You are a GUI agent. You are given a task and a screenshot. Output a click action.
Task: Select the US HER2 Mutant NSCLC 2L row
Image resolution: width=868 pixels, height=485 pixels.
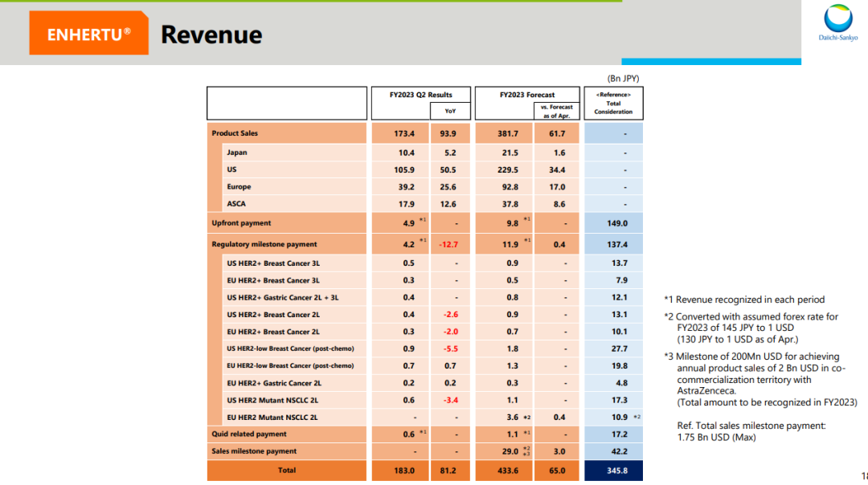click(272, 401)
